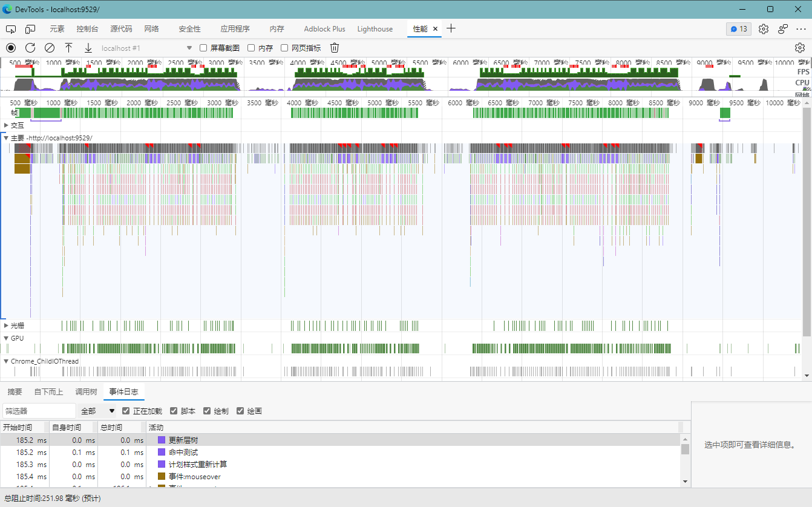812x507 pixels.
Task: Sort by 自身时间 column header
Action: [x=73, y=428]
